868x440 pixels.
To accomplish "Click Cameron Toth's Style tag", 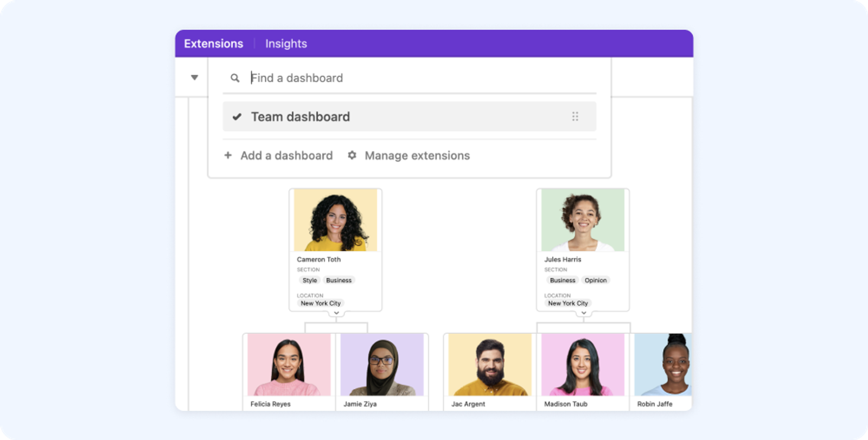I will (310, 280).
